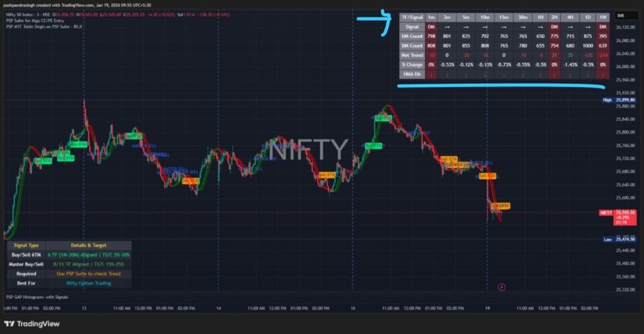The width and height of the screenshot is (644, 334).
Task: Select the 1D timeframe column header
Action: pyautogui.click(x=587, y=17)
